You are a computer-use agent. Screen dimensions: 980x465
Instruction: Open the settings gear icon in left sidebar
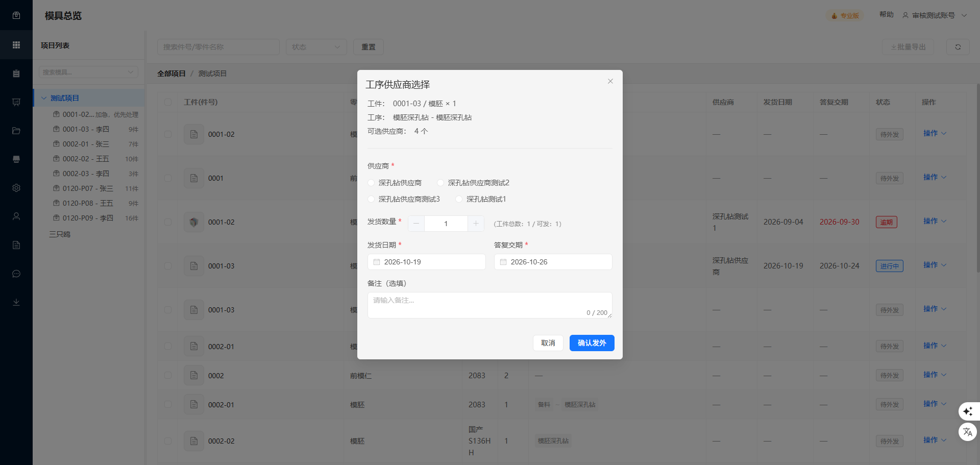pyautogui.click(x=16, y=188)
